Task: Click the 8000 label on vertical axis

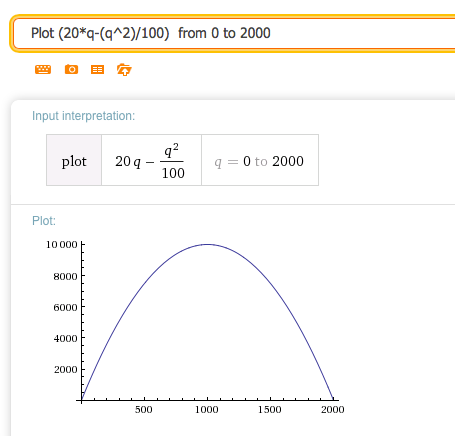Action: coord(65,276)
